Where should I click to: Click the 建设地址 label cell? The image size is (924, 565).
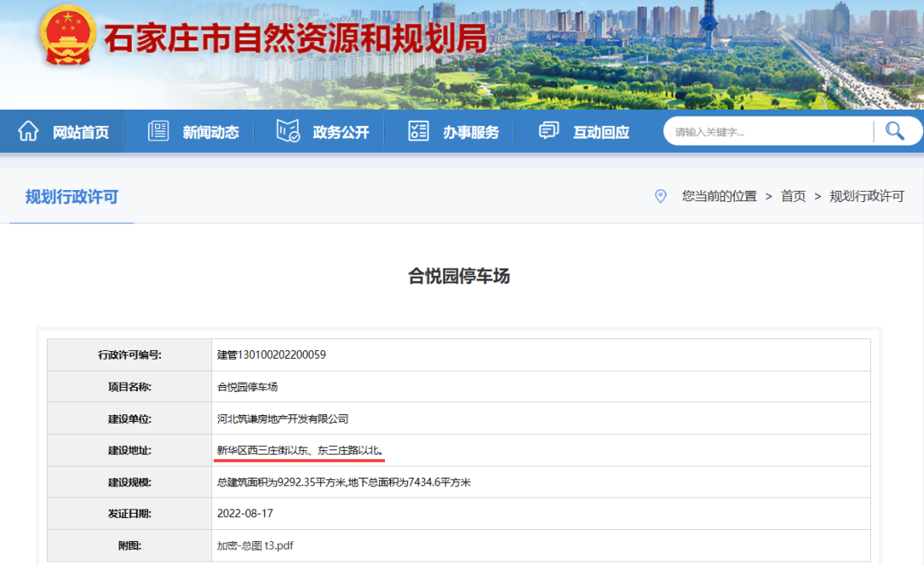pos(130,450)
